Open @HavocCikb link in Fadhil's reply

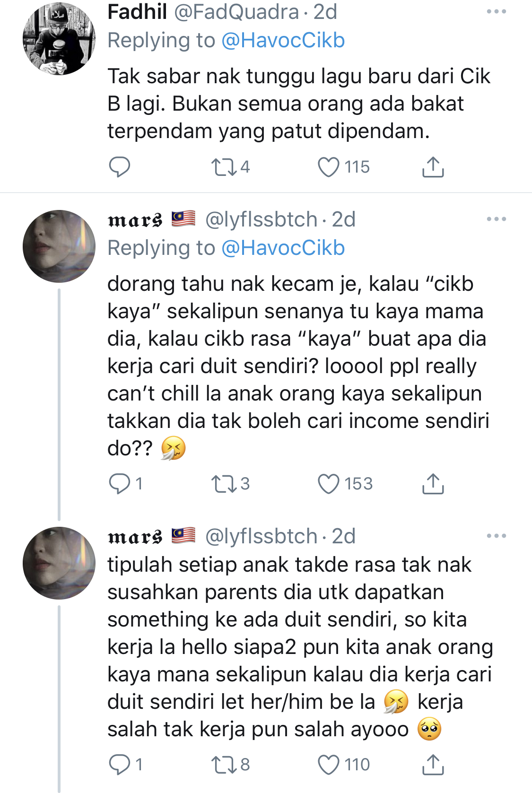click(x=283, y=40)
